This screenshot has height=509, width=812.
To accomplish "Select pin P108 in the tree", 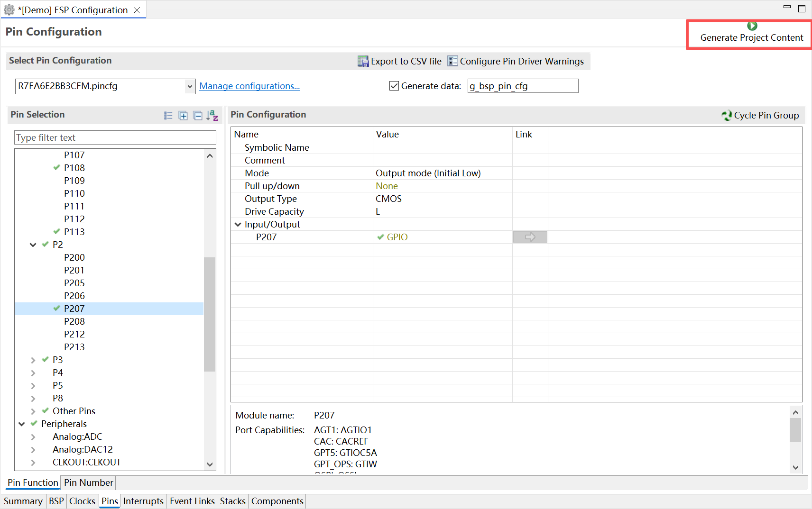I will [74, 168].
